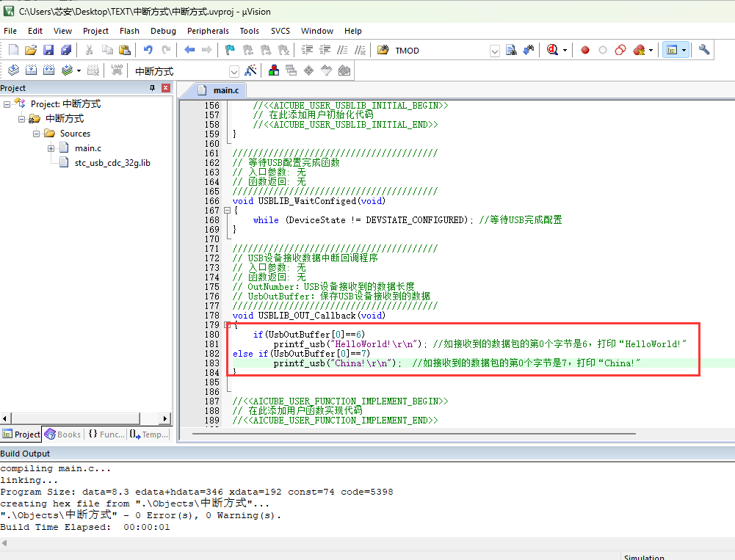Pin the Project panel with the pushpin
This screenshot has width=735, height=560.
(152, 87)
